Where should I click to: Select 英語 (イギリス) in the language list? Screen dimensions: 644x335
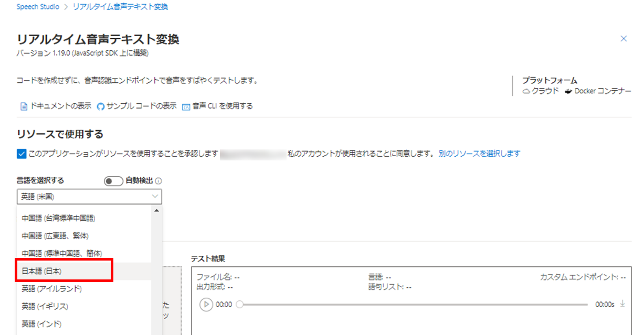[84, 306]
